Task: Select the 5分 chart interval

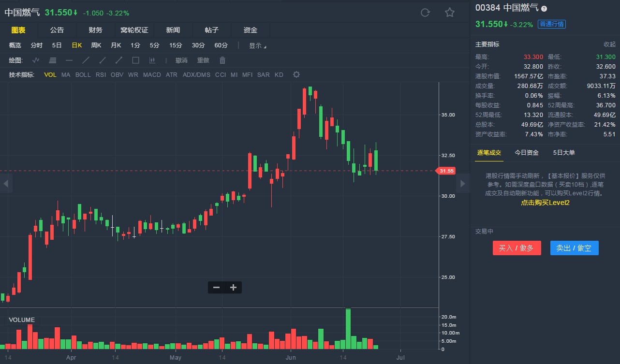Action: (154, 45)
